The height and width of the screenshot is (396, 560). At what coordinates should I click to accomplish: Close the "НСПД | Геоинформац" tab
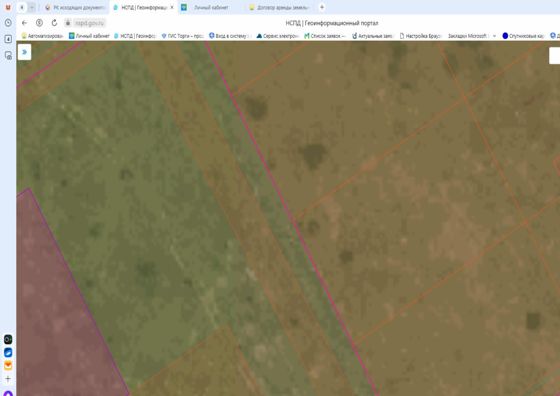point(172,7)
